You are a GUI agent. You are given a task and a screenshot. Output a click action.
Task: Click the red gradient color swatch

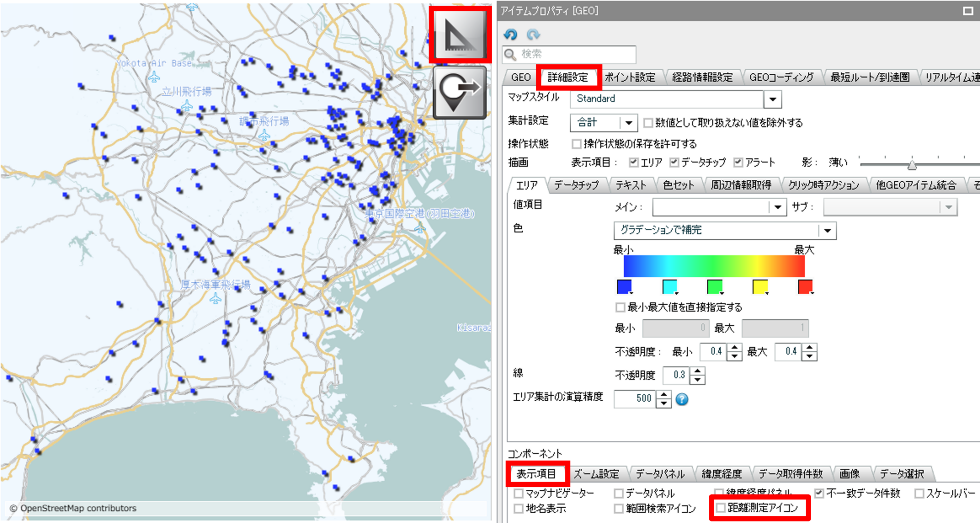(805, 287)
